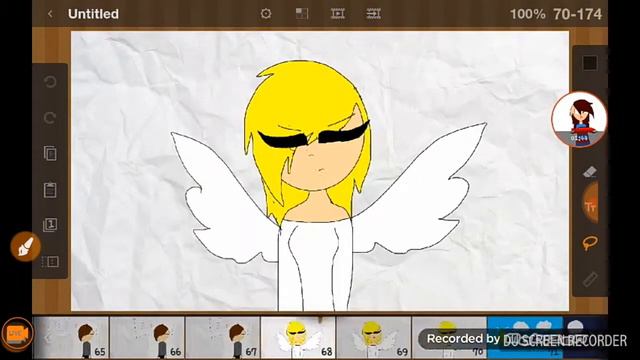Select frame 68 thumbnail
This screenshot has width=640, height=360.
(x=298, y=338)
